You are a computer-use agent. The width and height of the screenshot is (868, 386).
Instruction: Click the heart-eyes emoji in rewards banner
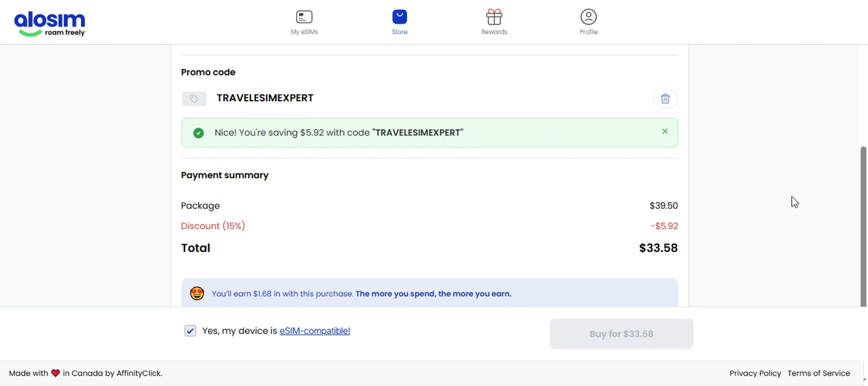tap(197, 293)
